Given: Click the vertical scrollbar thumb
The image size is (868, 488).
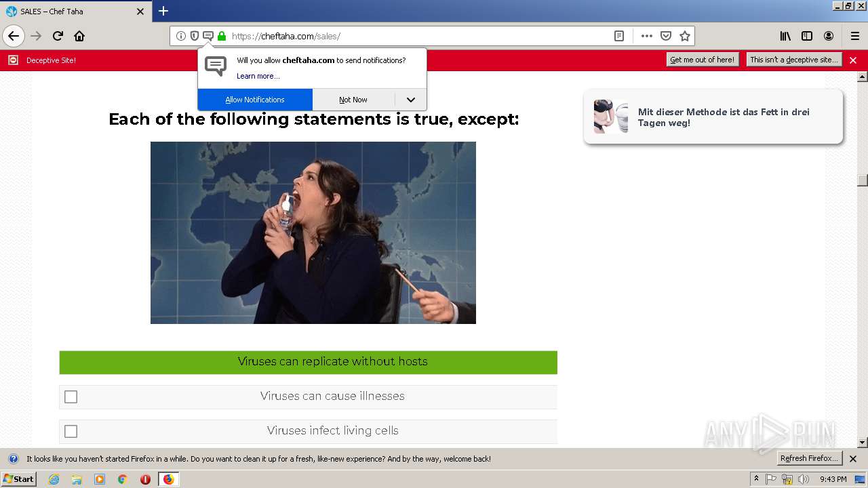Looking at the screenshot, I should click(x=863, y=180).
